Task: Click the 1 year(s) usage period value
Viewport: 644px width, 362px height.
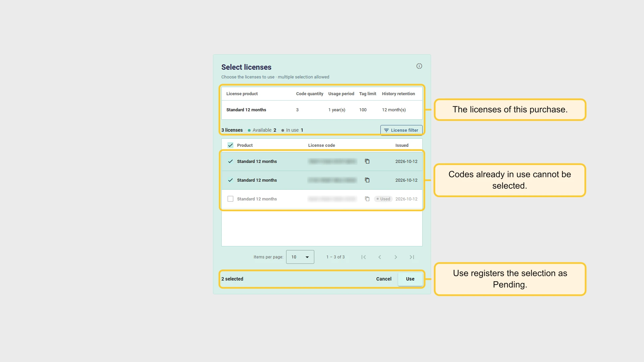Action: coord(337,110)
